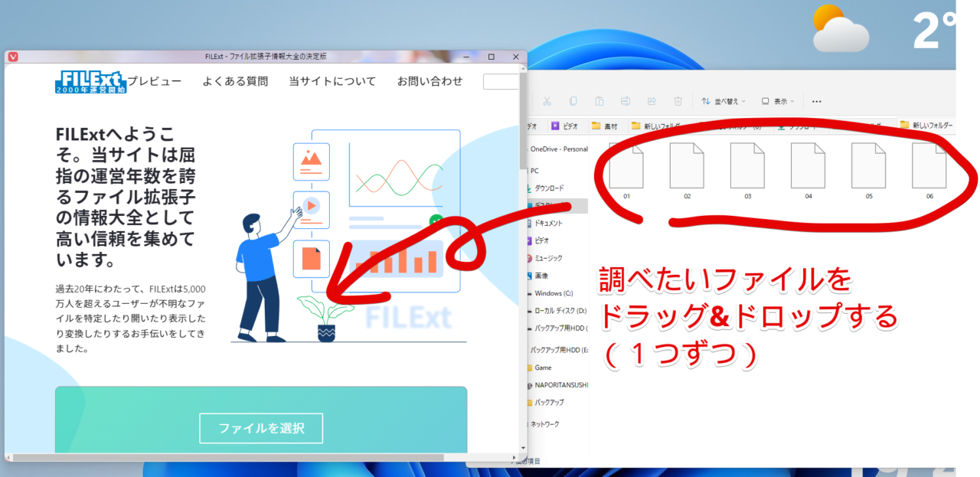
Task: Open よくある質問 in the FILExt navigation
Action: [235, 81]
